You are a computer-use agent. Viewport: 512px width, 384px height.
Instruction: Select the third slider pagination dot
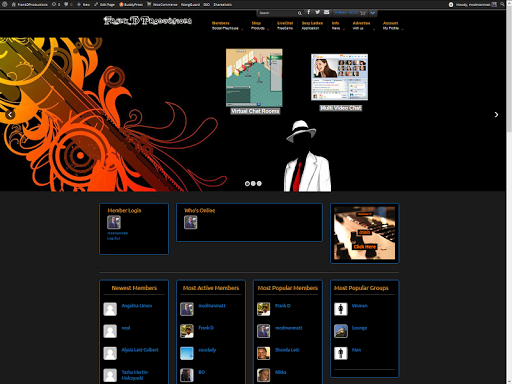259,184
